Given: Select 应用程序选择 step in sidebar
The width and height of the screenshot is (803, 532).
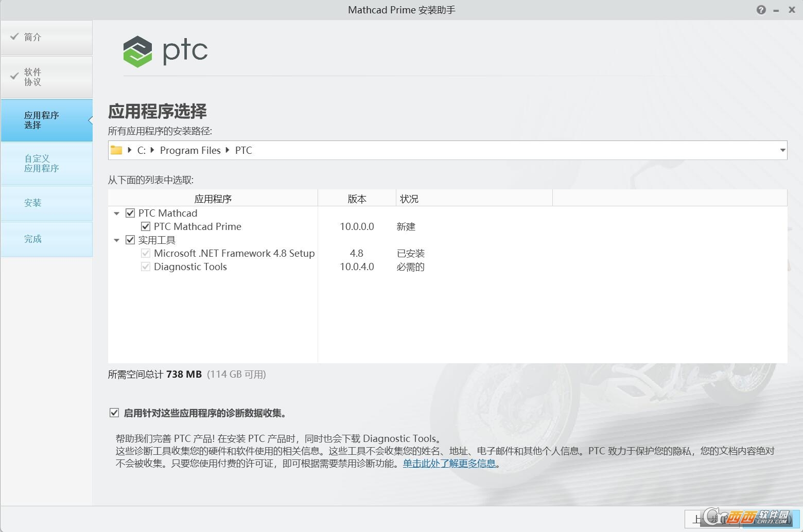Looking at the screenshot, I should 47,120.
